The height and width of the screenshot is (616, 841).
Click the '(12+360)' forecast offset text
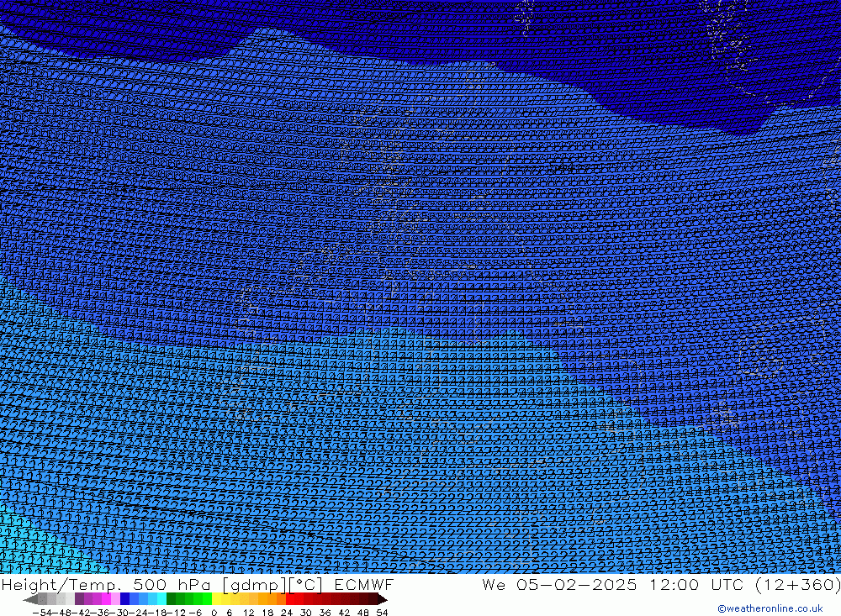[797, 584]
